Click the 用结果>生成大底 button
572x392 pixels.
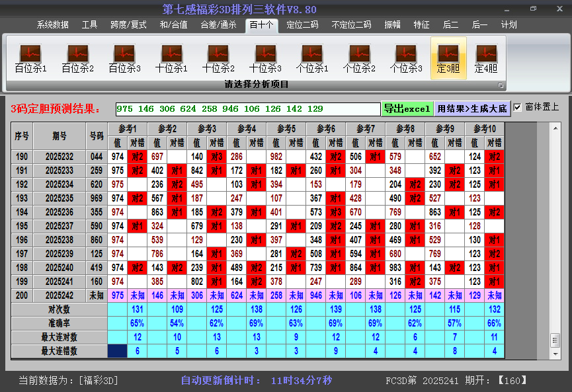click(x=472, y=108)
